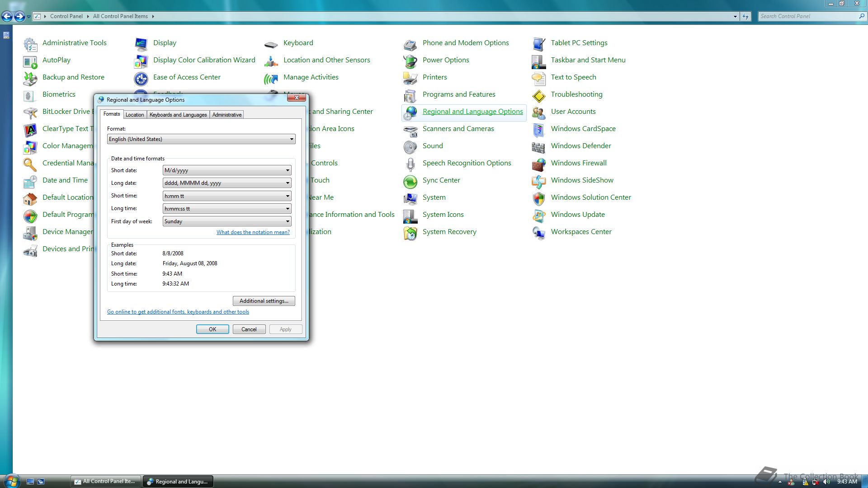Open the AutoPlay icon
Viewport: 868px width, 488px height.
(x=30, y=61)
